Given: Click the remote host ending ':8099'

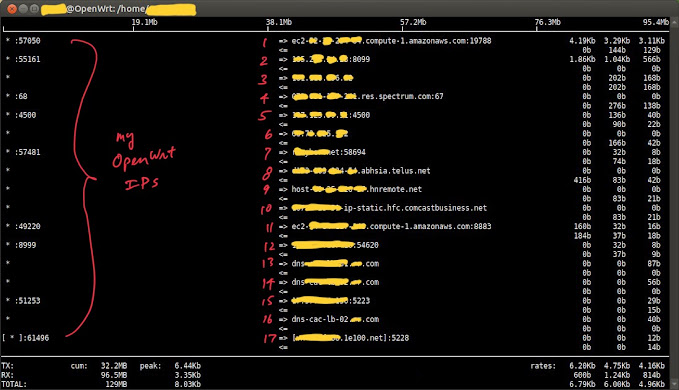Looking at the screenshot, I should pyautogui.click(x=331, y=59).
